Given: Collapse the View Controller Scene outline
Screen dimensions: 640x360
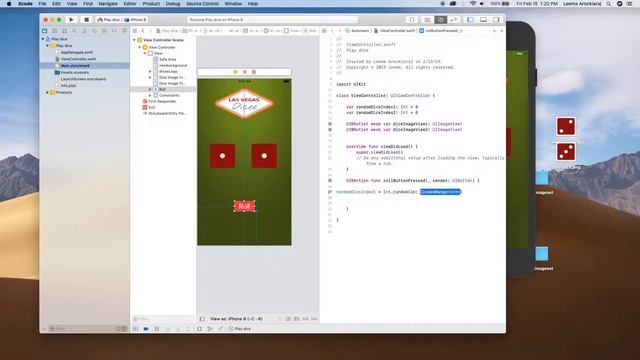Looking at the screenshot, I should (134, 40).
